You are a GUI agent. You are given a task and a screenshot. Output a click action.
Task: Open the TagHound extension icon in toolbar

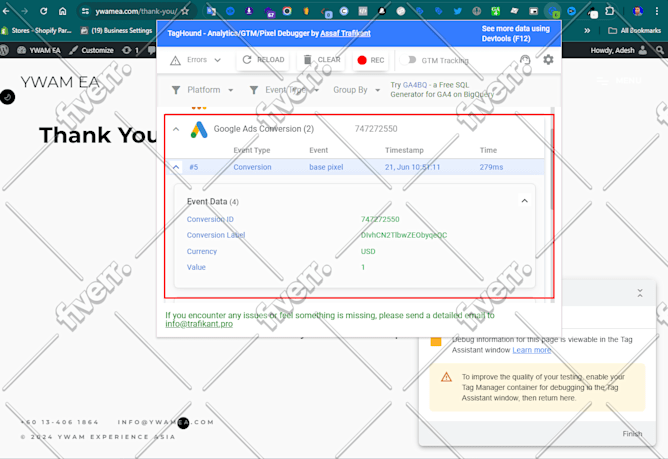(x=553, y=11)
